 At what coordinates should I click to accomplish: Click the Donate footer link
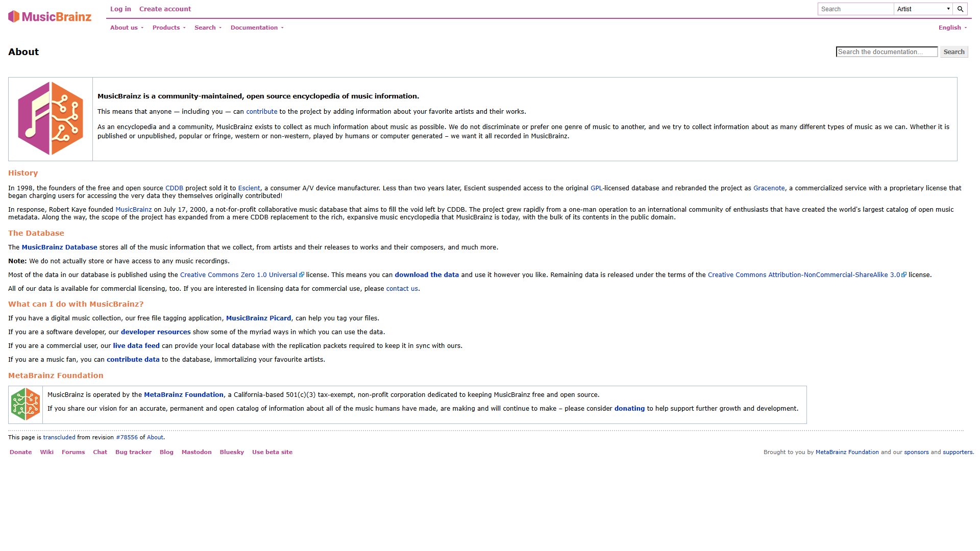(21, 453)
